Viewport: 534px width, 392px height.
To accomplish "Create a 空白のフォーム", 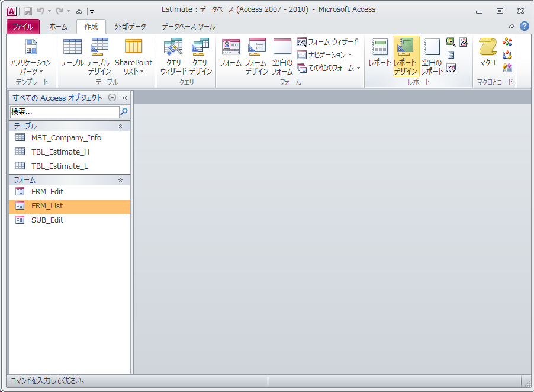I will pyautogui.click(x=282, y=56).
